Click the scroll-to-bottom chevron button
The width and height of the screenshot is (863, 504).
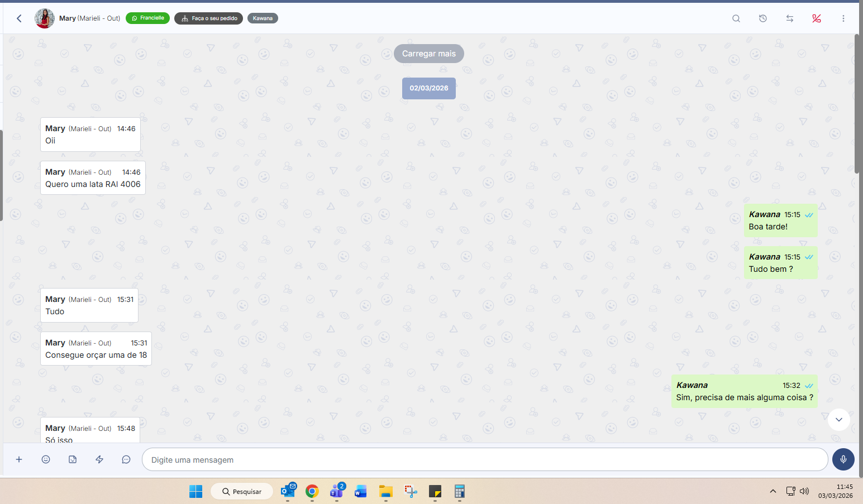[839, 420]
